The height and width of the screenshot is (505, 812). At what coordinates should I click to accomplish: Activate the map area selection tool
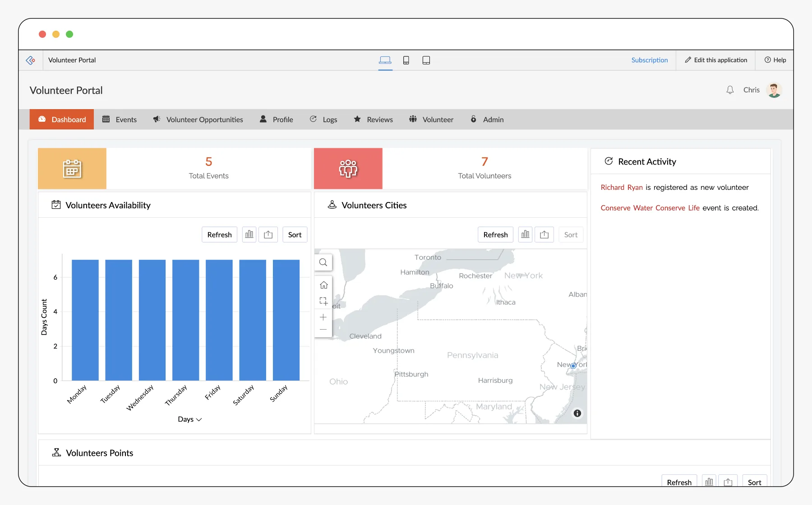[x=323, y=301]
